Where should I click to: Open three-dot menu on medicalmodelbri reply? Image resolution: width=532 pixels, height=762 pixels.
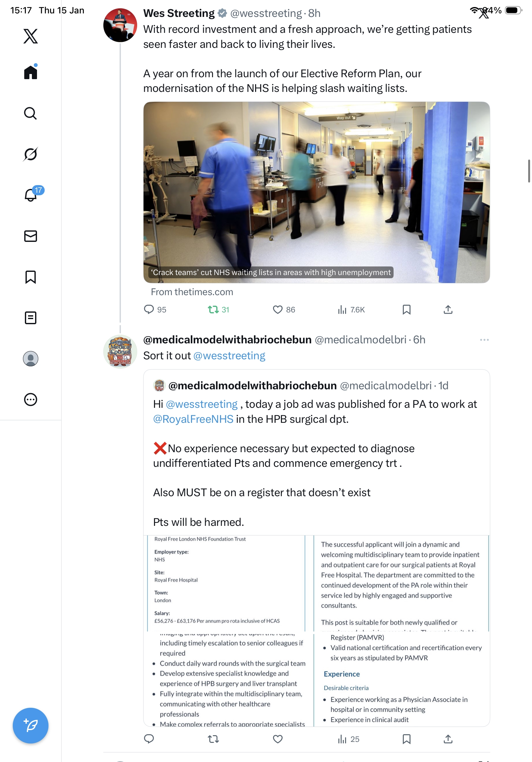484,340
